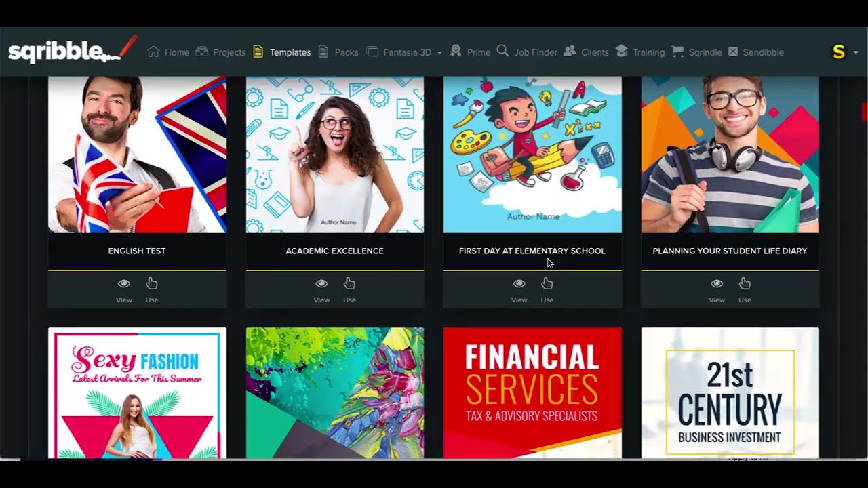This screenshot has height=488, width=868.
Task: Click the Clients people icon
Action: [x=570, y=52]
